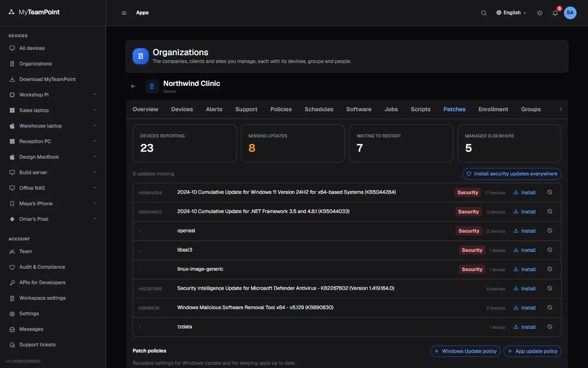Show more tabs with right chevron

click(x=561, y=109)
